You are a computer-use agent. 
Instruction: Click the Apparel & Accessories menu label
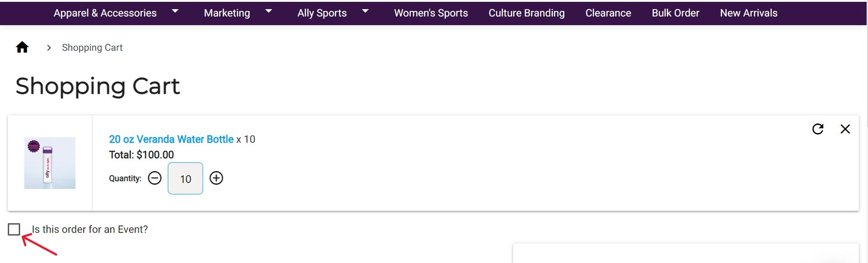[105, 13]
